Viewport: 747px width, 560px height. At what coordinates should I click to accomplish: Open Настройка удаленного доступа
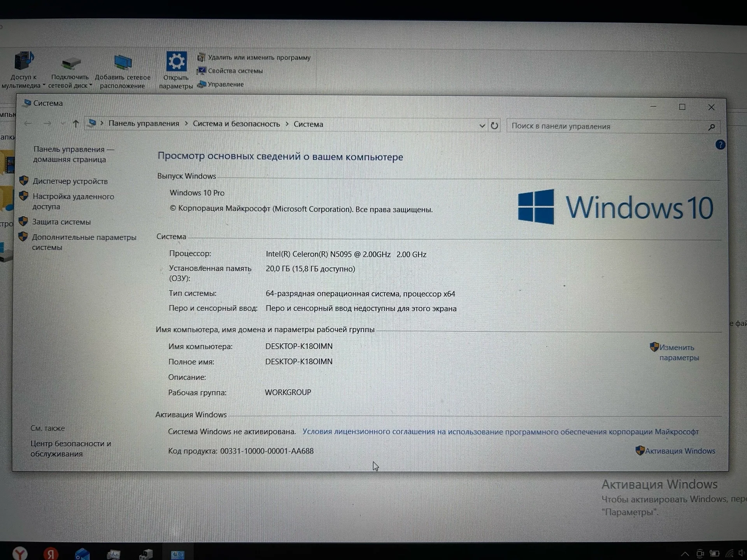(73, 201)
